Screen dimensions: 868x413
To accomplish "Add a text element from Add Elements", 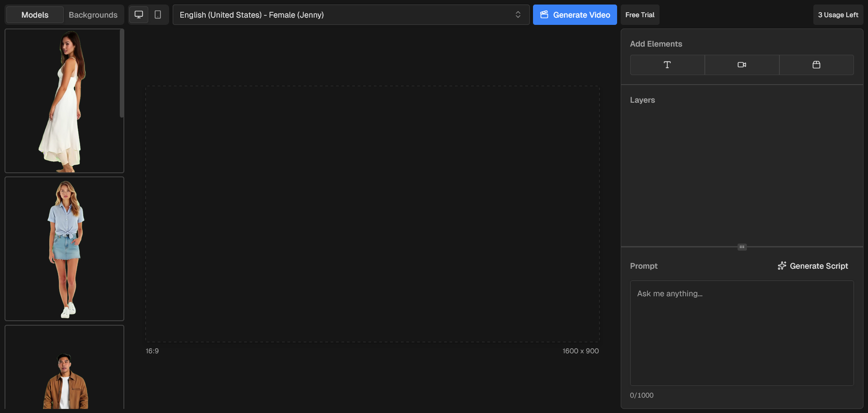I will (667, 65).
